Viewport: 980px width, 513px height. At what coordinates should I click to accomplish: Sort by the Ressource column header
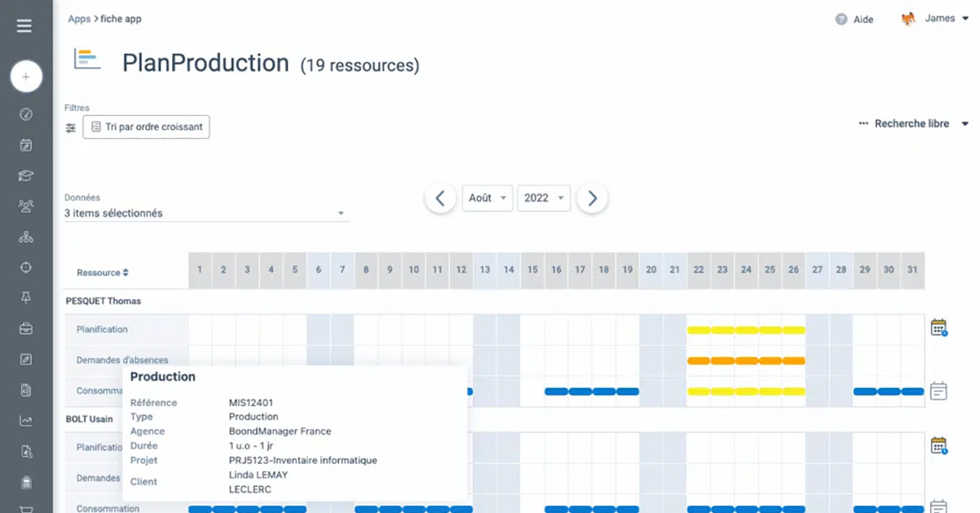coord(102,273)
